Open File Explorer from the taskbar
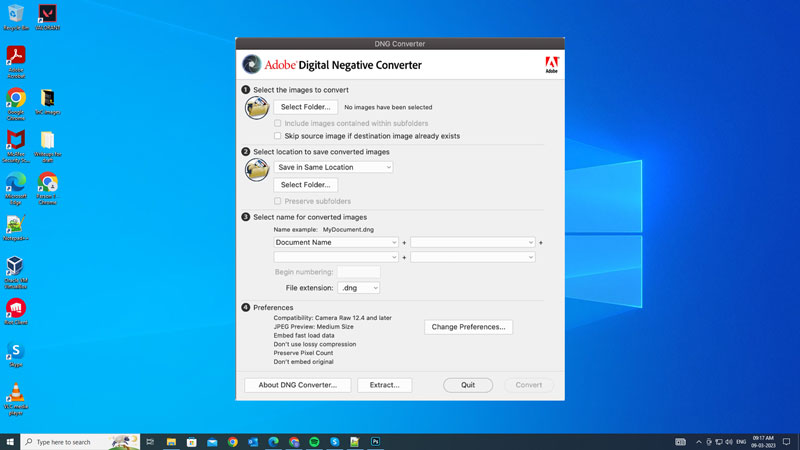This screenshot has width=800, height=450. point(171,442)
